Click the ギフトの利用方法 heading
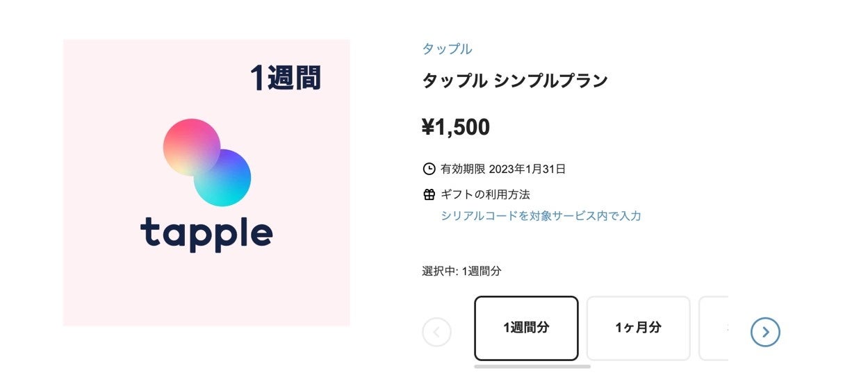868x384 pixels. [x=485, y=194]
